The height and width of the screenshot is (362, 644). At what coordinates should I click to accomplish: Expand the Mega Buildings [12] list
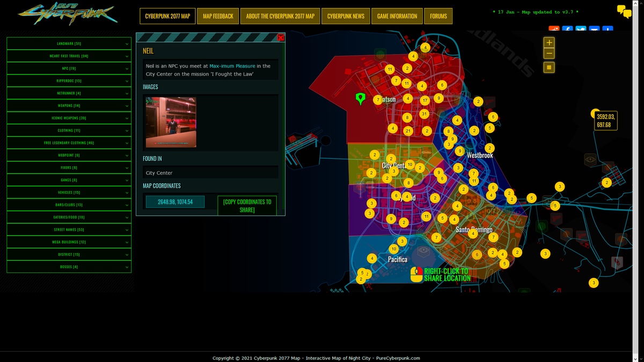pyautogui.click(x=69, y=242)
